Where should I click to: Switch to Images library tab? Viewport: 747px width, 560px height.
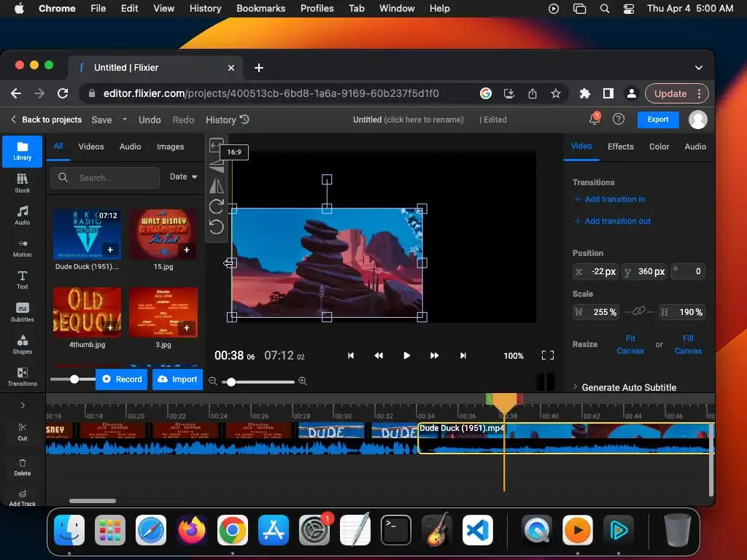[170, 147]
